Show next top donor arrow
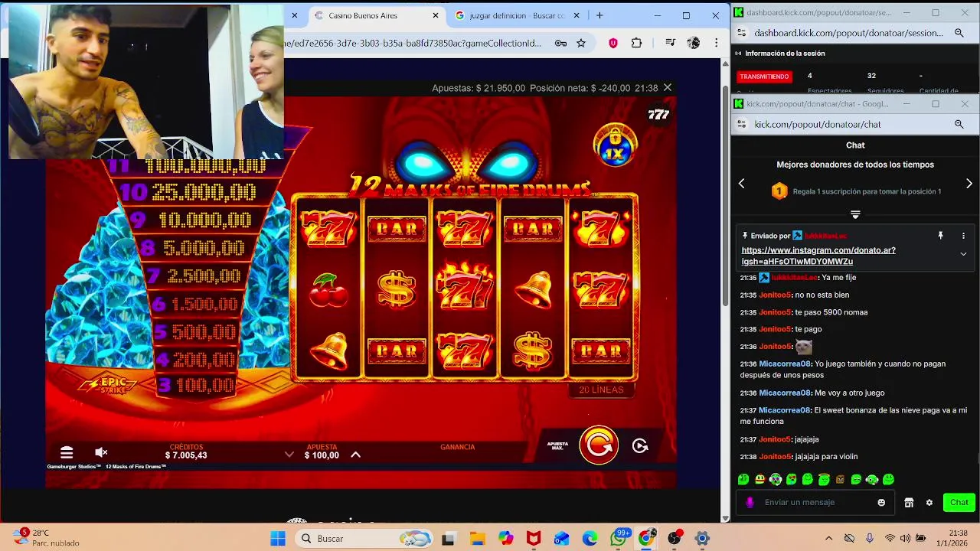 pos(969,184)
